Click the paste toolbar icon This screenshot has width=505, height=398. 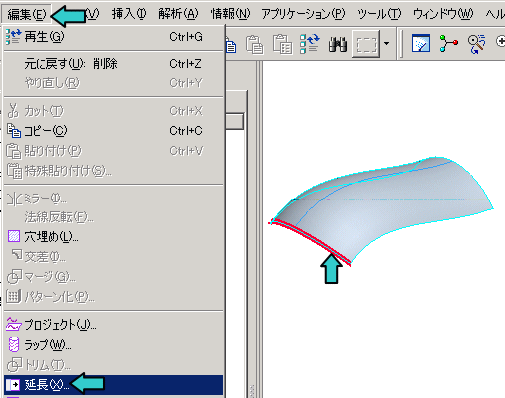point(254,44)
